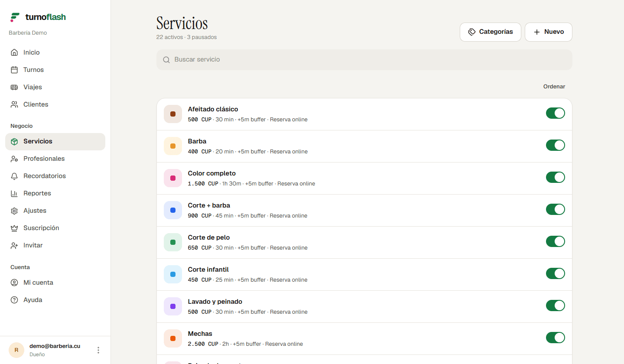The height and width of the screenshot is (364, 624).
Task: Open the Clientes page
Action: click(x=55, y=104)
